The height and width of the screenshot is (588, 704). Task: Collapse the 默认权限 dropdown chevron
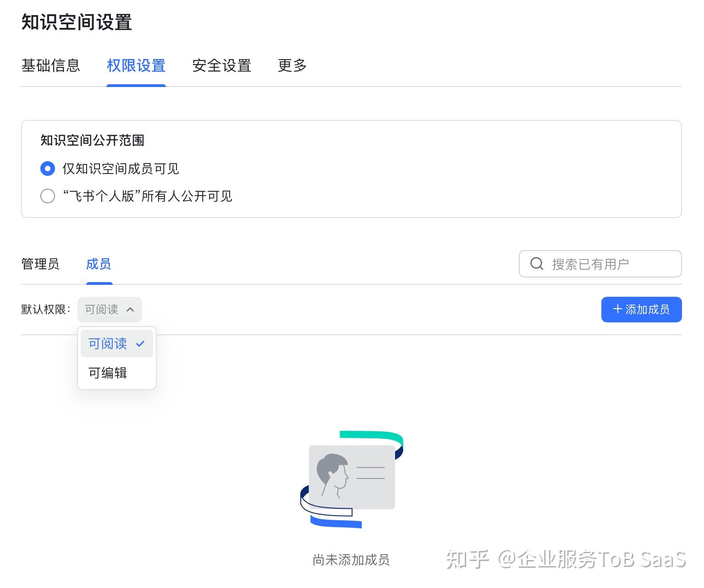(x=130, y=310)
